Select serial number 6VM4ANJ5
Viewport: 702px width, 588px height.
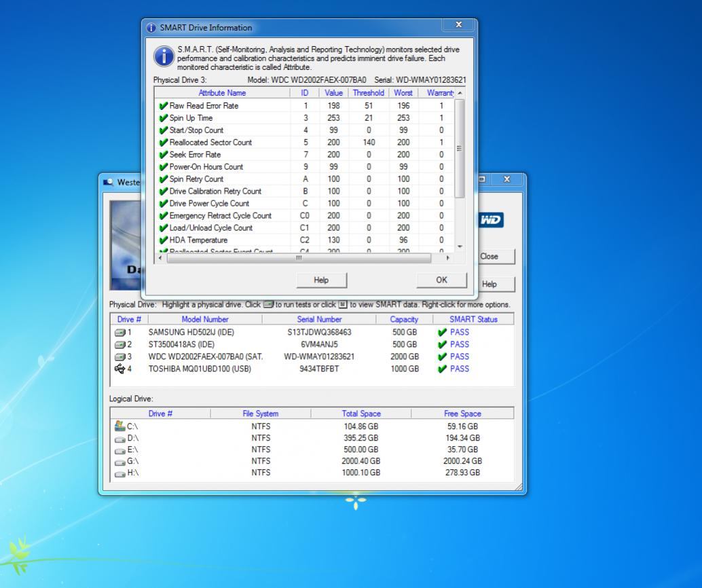point(319,344)
